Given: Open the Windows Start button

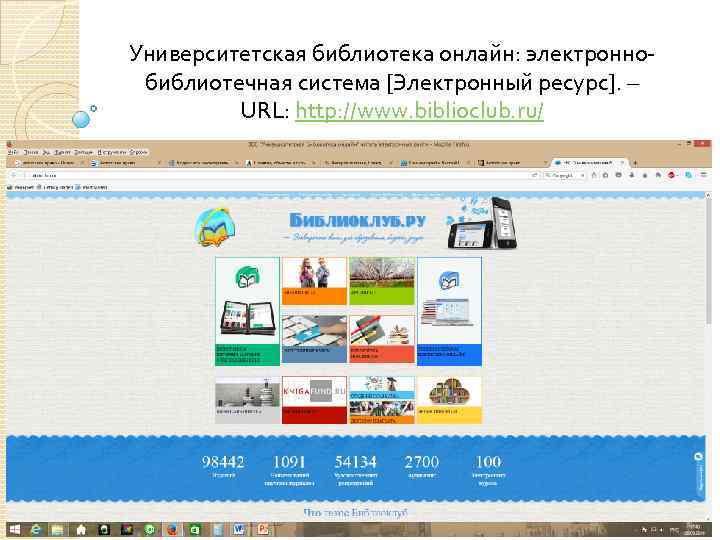Looking at the screenshot, I should [x=15, y=530].
